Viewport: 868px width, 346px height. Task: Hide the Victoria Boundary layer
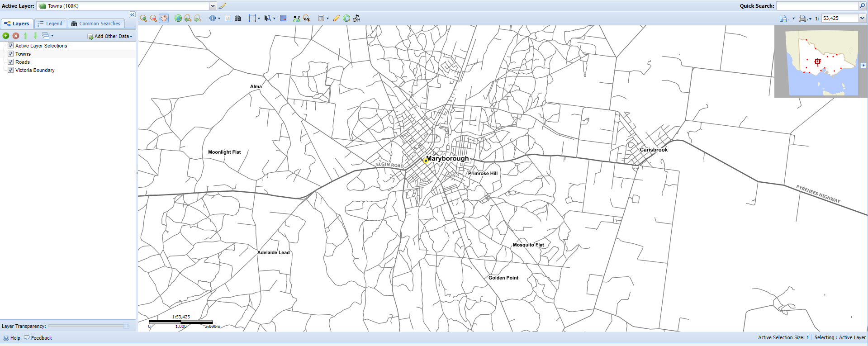point(11,70)
